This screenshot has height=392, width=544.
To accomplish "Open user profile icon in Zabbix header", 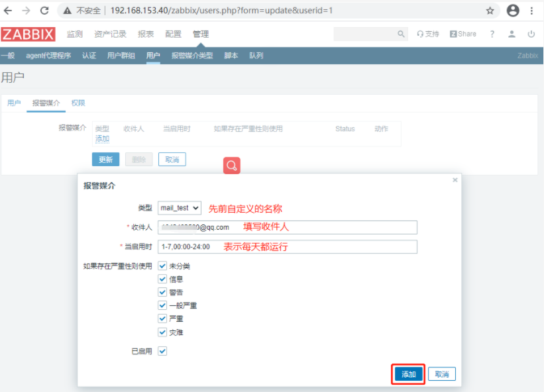I will [512, 34].
